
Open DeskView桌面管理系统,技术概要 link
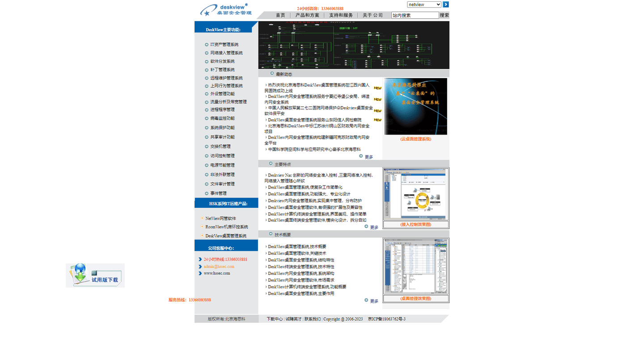click(297, 247)
